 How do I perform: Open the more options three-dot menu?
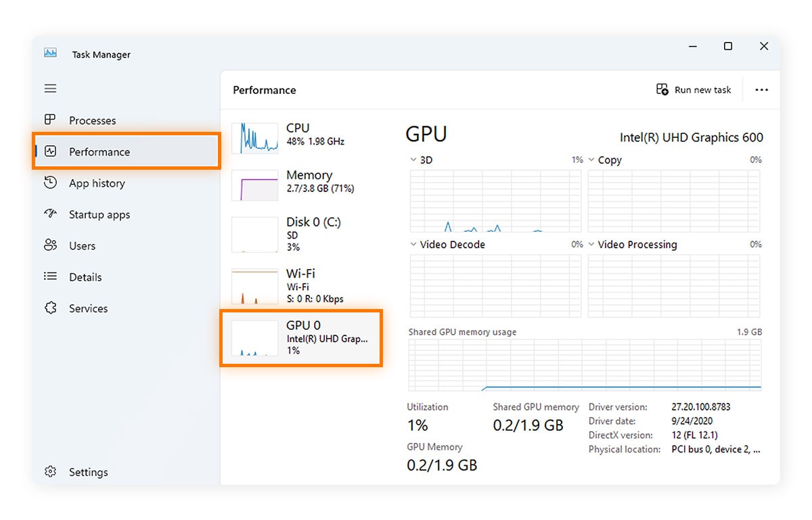coord(762,90)
